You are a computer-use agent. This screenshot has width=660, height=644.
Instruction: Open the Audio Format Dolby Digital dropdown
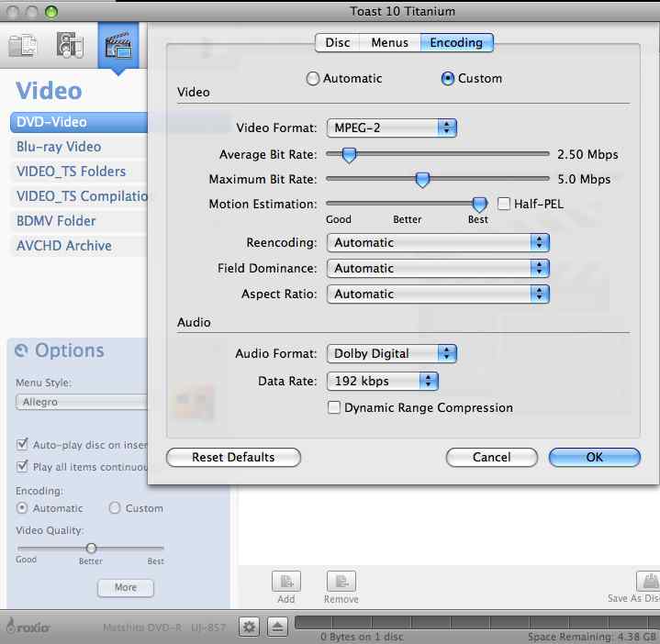[391, 353]
